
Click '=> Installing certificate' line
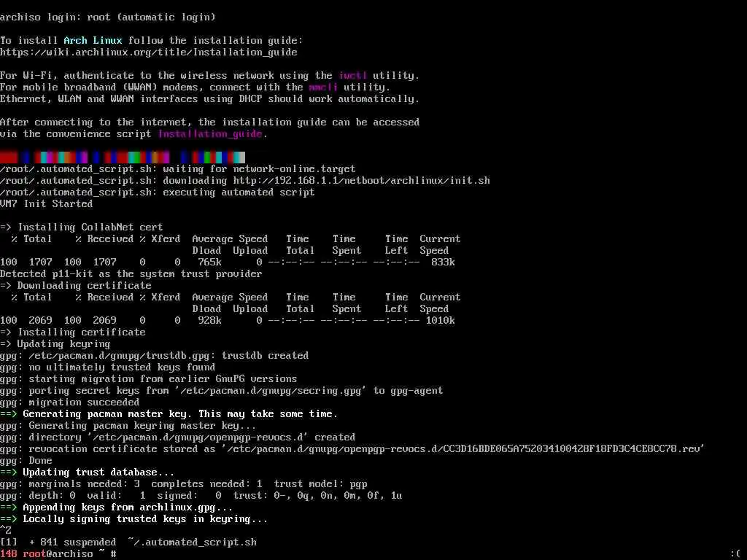(73, 332)
